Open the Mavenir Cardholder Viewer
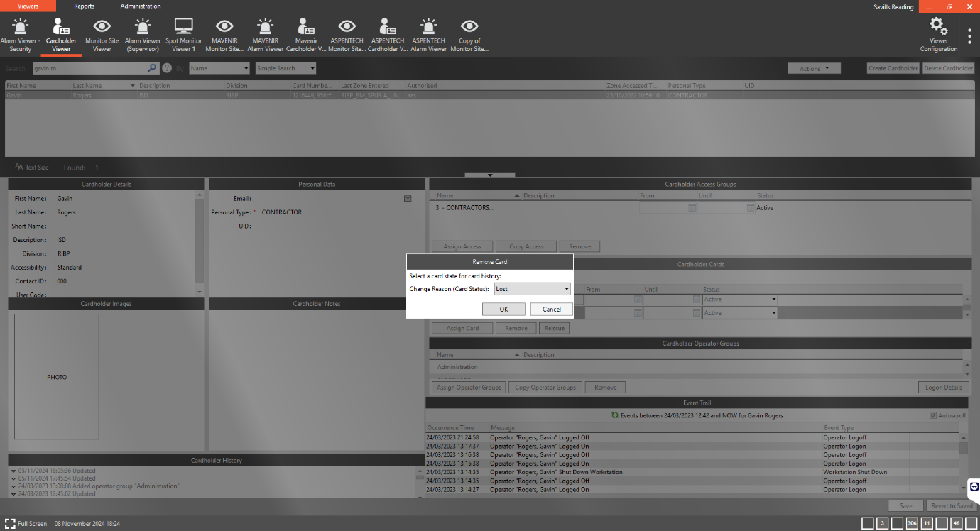 pos(306,35)
